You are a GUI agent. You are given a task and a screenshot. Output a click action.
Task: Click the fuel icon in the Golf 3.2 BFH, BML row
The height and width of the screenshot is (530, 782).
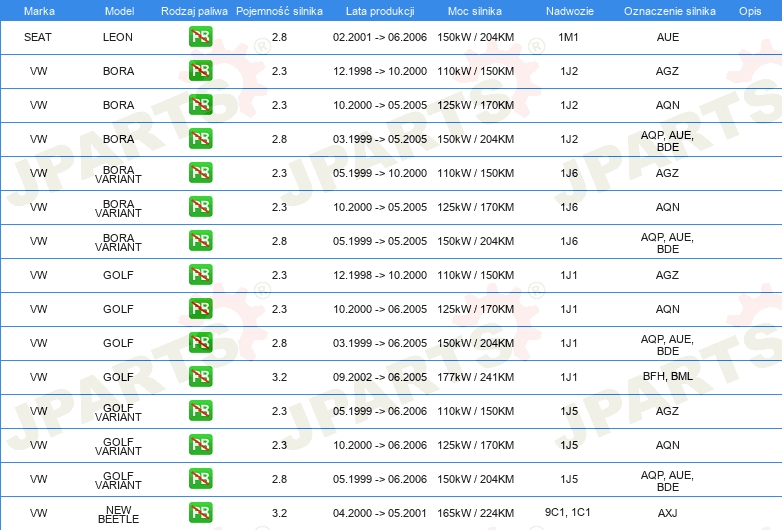coord(200,376)
